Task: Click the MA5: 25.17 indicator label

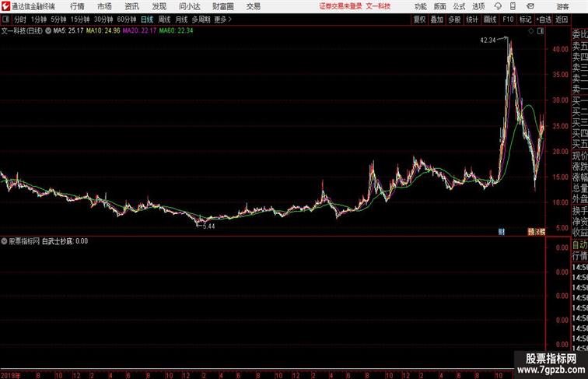Action: tap(68, 31)
